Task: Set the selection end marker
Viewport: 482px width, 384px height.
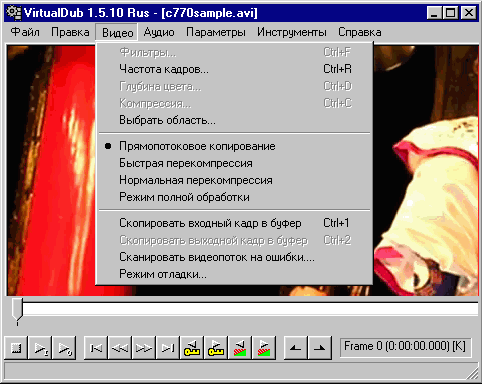Action: point(320,348)
